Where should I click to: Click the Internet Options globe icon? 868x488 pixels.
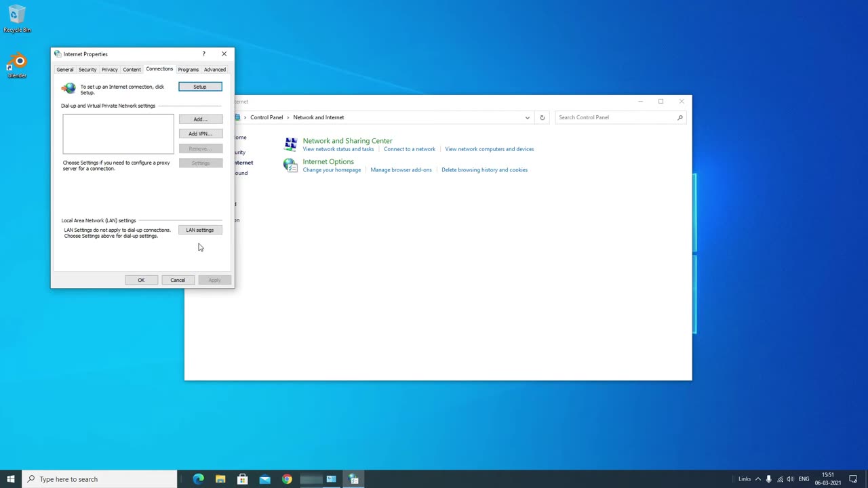click(290, 165)
